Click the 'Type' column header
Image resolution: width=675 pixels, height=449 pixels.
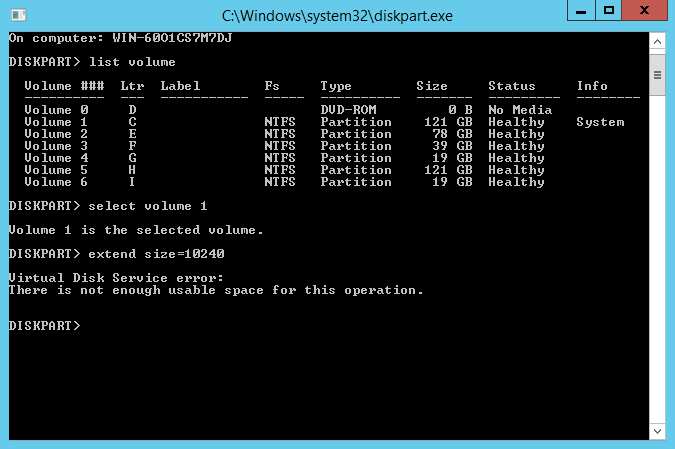click(x=336, y=86)
